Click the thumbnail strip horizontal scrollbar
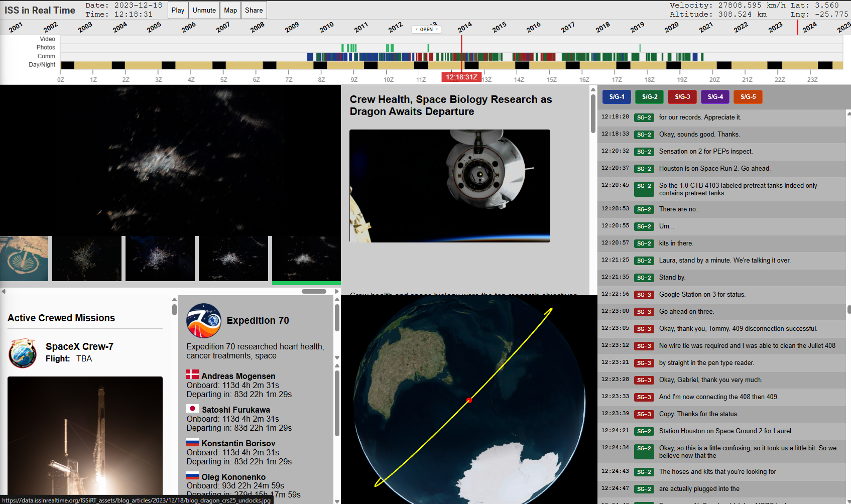 (314, 291)
